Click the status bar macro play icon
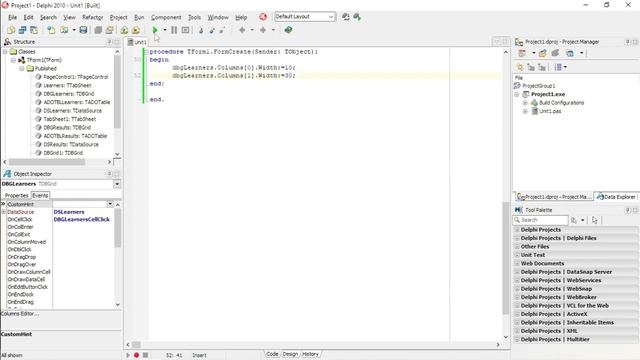The image size is (640, 360). coord(128,355)
